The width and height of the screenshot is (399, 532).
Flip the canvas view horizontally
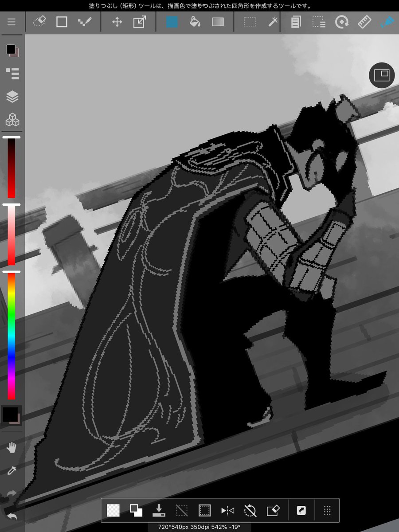(227, 511)
